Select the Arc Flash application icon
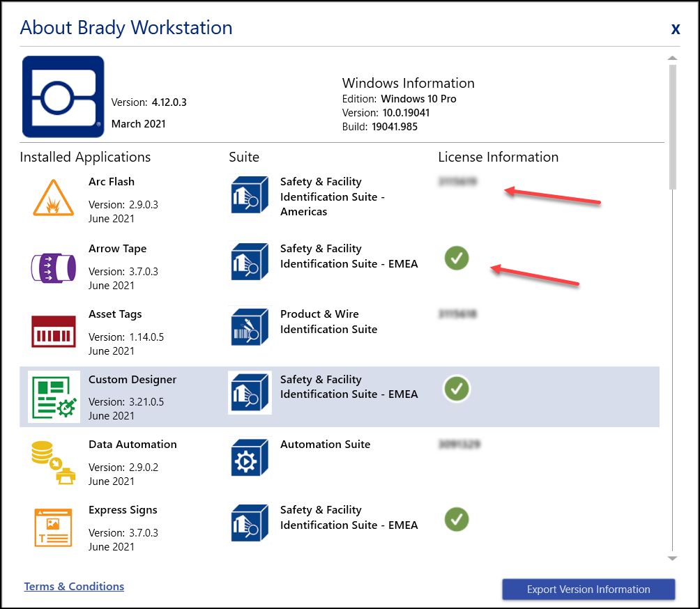The width and height of the screenshot is (700, 609). (x=53, y=197)
